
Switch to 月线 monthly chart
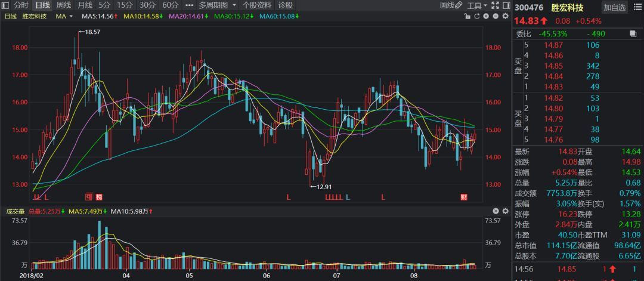click(x=85, y=5)
